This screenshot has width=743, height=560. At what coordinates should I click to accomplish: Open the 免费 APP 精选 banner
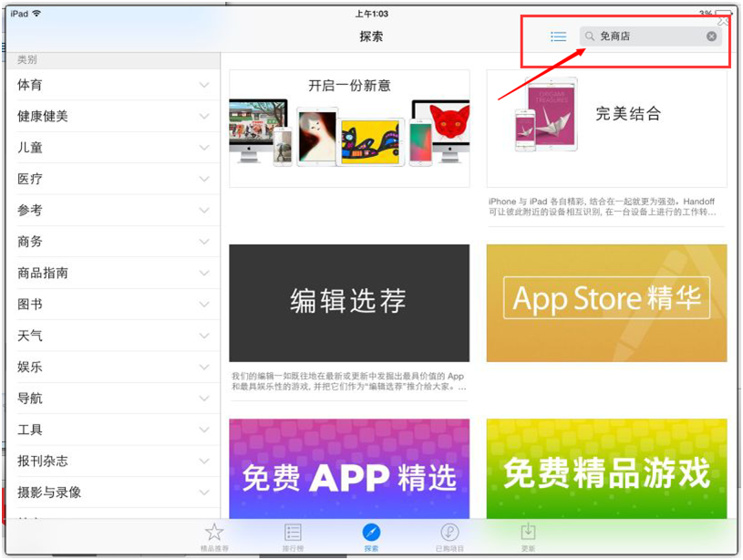pos(349,469)
